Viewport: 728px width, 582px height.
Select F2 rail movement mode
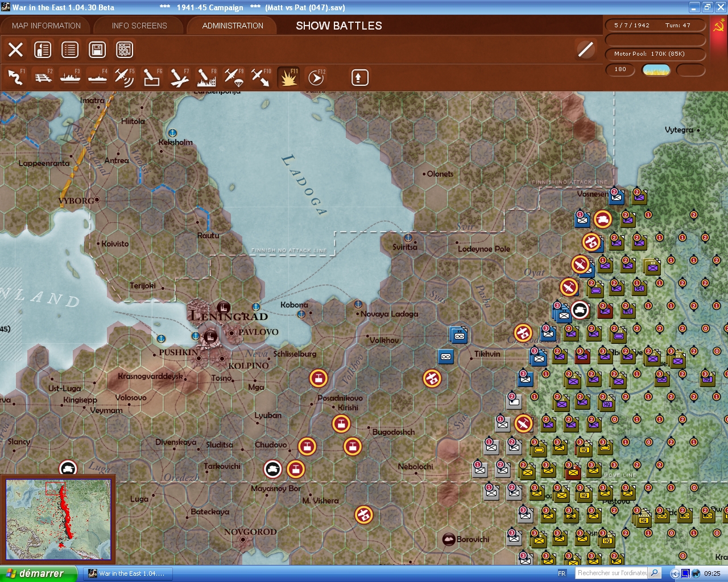43,77
